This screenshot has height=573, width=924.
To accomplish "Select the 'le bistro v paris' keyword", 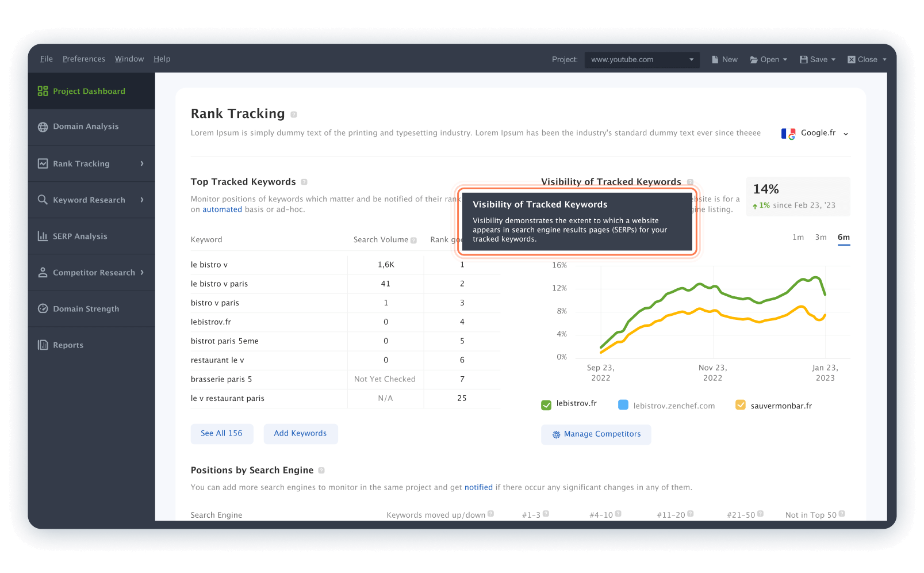I will point(219,284).
